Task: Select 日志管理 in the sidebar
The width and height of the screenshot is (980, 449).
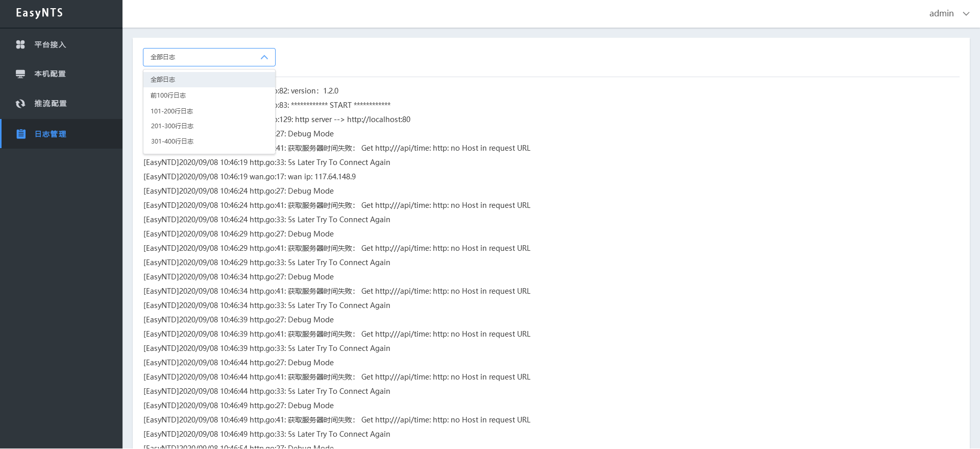Action: click(x=50, y=134)
